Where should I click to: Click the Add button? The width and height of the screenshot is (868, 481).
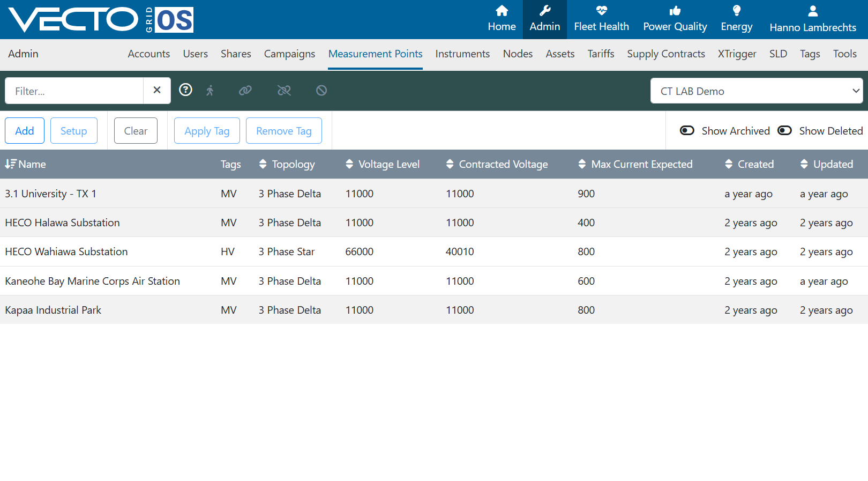pos(25,130)
